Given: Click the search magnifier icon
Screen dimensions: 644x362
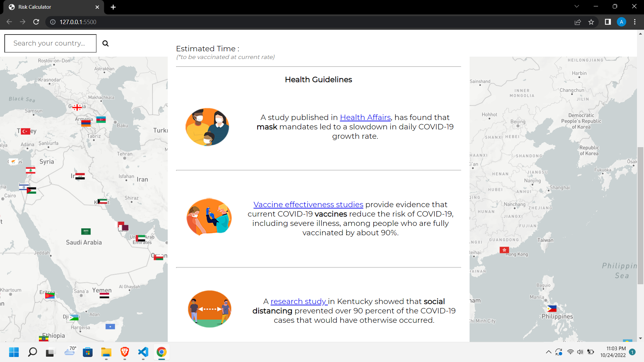Looking at the screenshot, I should click(105, 43).
